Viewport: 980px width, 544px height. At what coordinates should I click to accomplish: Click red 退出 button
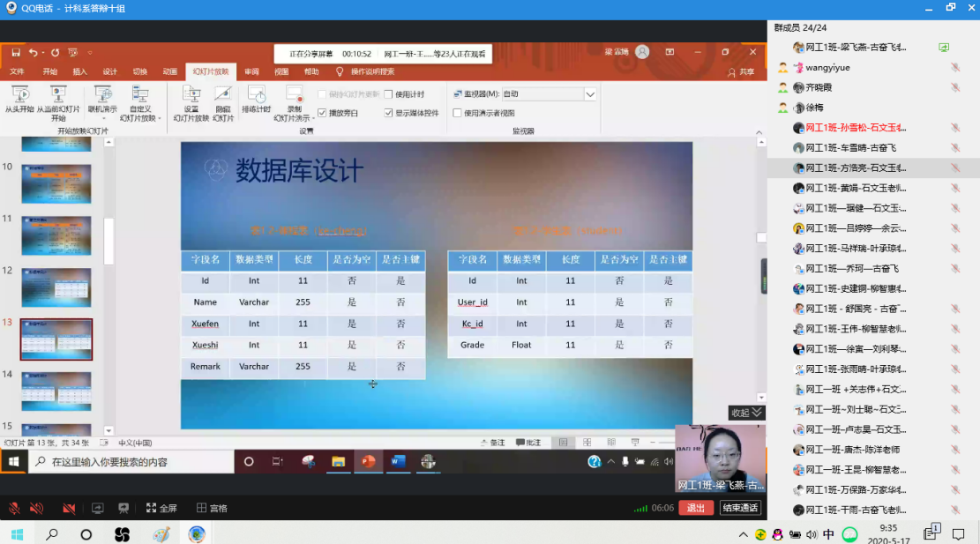click(696, 508)
